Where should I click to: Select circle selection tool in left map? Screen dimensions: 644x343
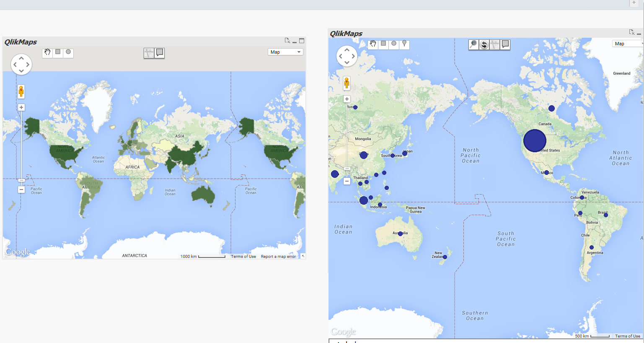pos(68,52)
